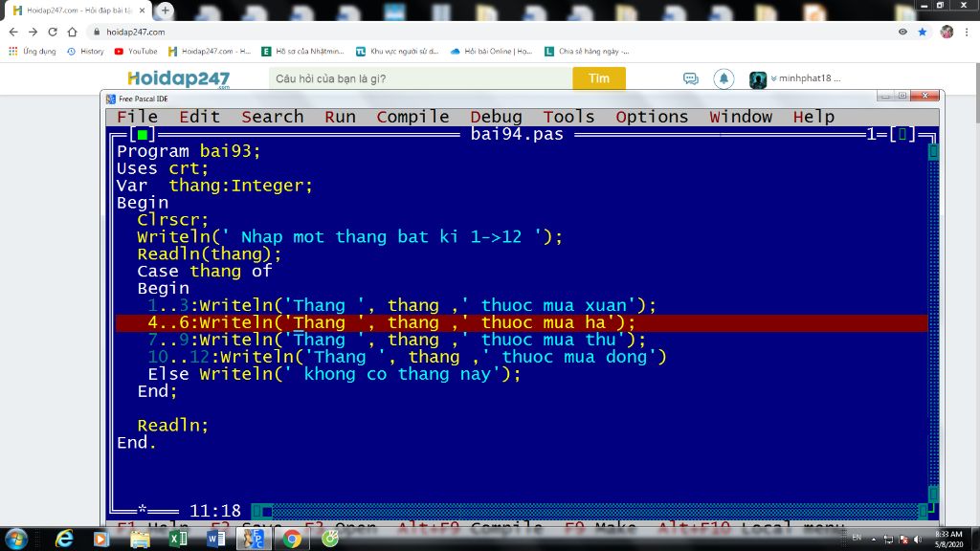
Task: Open the Search menu
Action: point(273,117)
